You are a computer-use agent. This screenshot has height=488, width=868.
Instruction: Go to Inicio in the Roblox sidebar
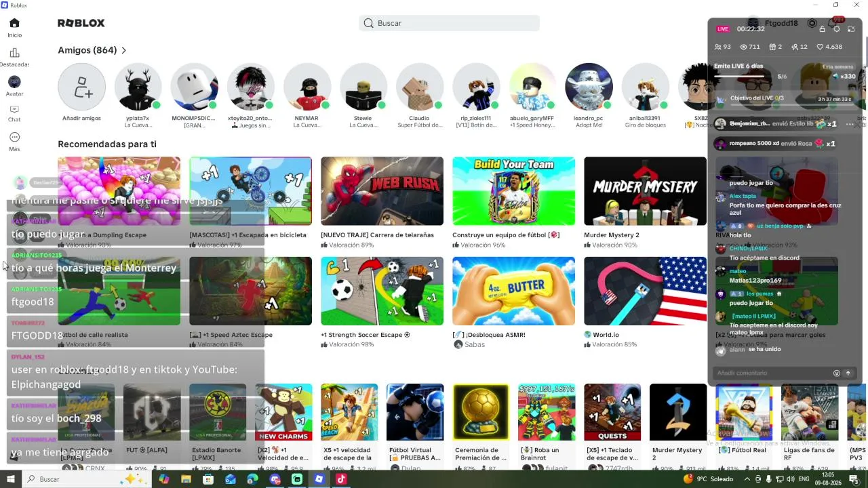(14, 28)
